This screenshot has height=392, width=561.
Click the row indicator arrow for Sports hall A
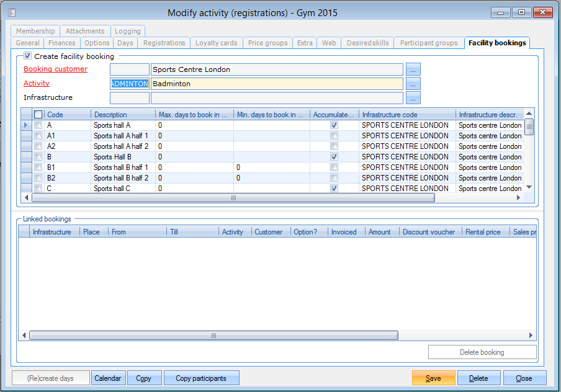pyautogui.click(x=25, y=125)
